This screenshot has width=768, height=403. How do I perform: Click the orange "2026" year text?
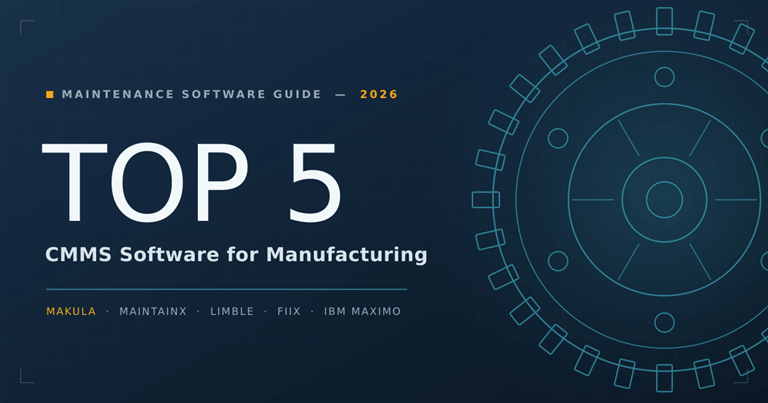pyautogui.click(x=379, y=94)
